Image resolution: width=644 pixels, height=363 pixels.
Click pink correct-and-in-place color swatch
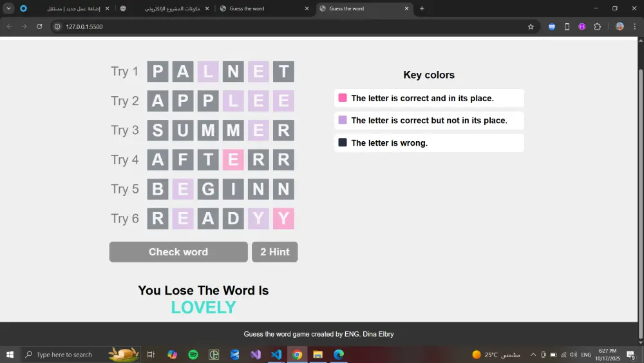tap(343, 98)
